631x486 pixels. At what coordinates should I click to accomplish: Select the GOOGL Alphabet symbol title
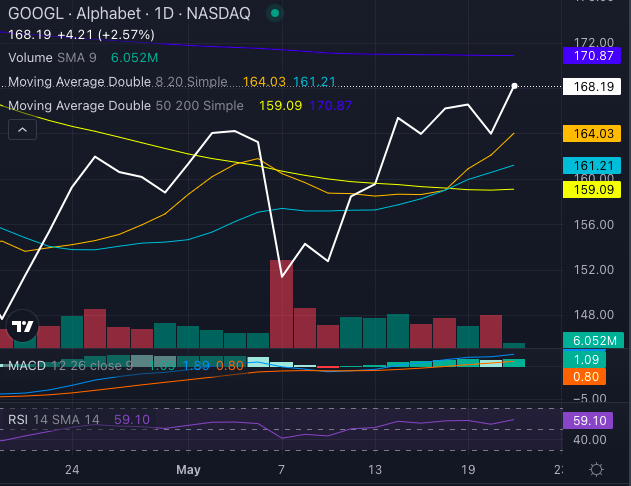point(129,14)
